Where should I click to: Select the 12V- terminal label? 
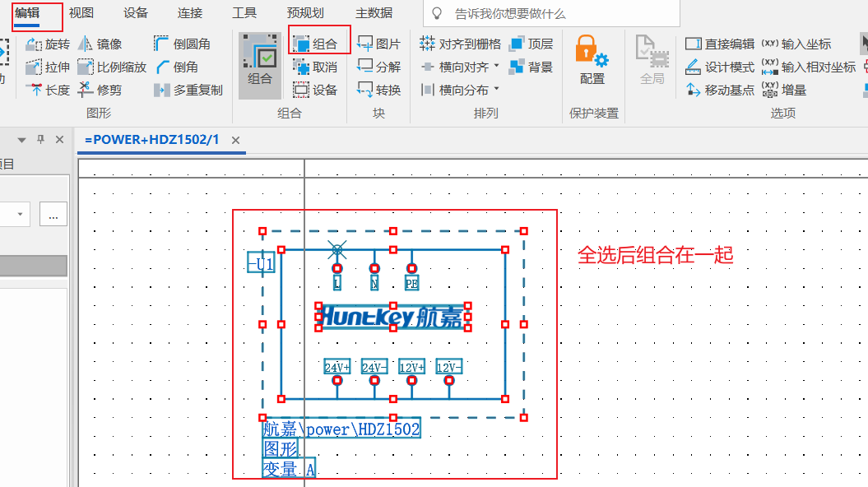[x=449, y=367]
